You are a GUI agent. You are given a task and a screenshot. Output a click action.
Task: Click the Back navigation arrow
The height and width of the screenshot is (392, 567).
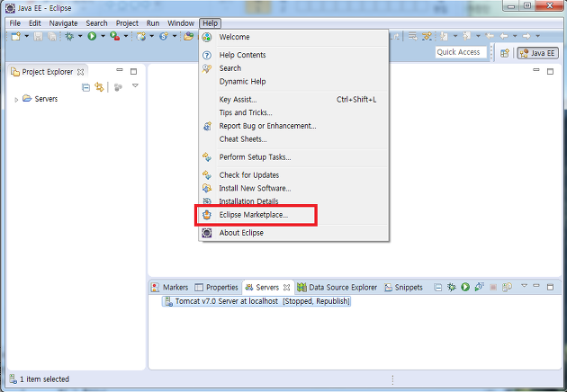[x=504, y=36]
